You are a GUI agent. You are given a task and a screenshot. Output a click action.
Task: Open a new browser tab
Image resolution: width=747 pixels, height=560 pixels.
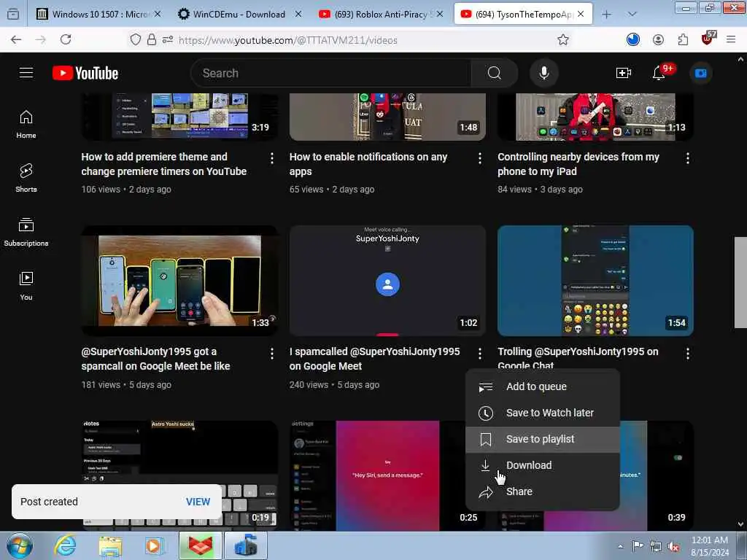point(606,15)
